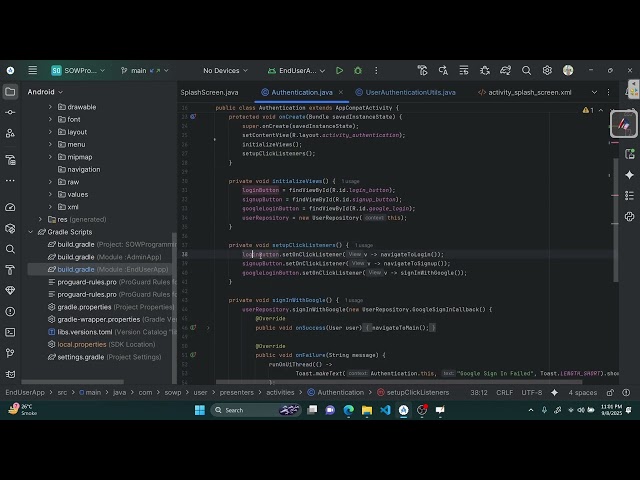The height and width of the screenshot is (480, 640).
Task: Close the Authentication.java tab
Action: [341, 93]
